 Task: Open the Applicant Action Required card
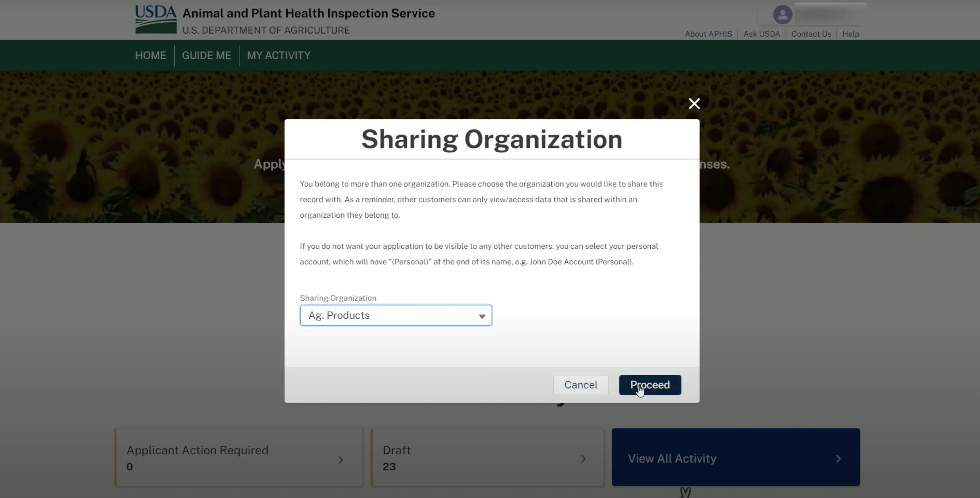click(x=239, y=457)
